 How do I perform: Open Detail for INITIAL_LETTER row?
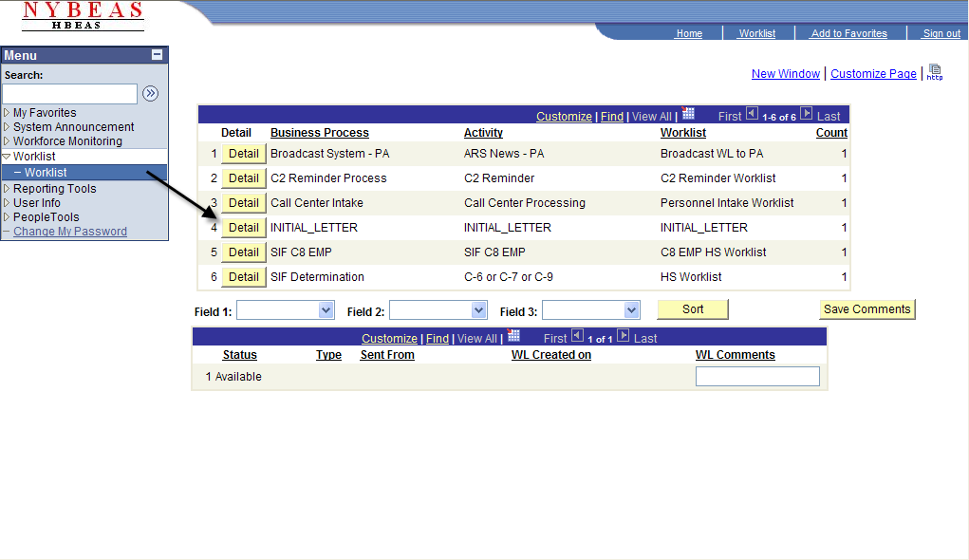(x=244, y=228)
